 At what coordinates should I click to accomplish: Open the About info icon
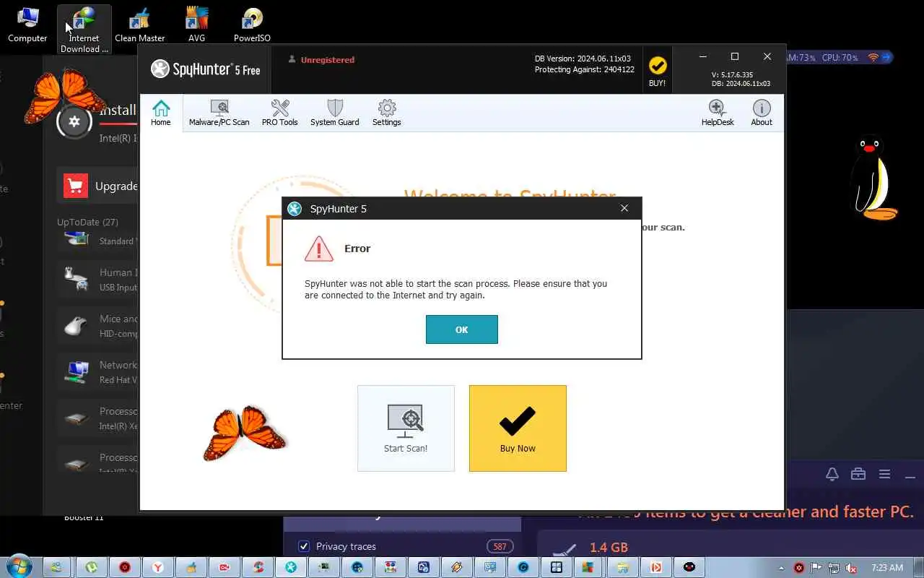(762, 113)
